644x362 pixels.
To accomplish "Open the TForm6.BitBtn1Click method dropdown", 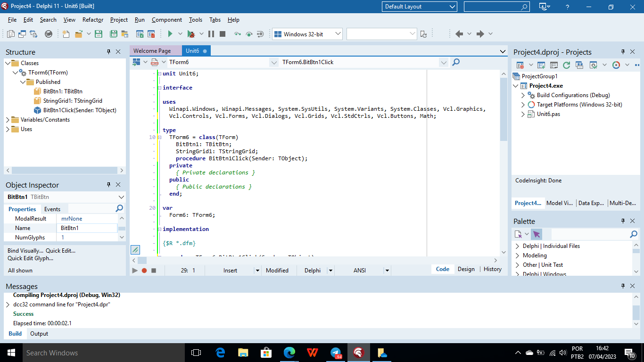I will click(444, 62).
